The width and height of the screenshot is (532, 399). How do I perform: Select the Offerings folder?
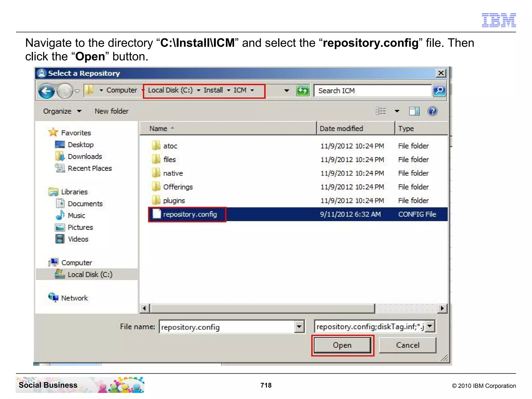click(x=178, y=187)
